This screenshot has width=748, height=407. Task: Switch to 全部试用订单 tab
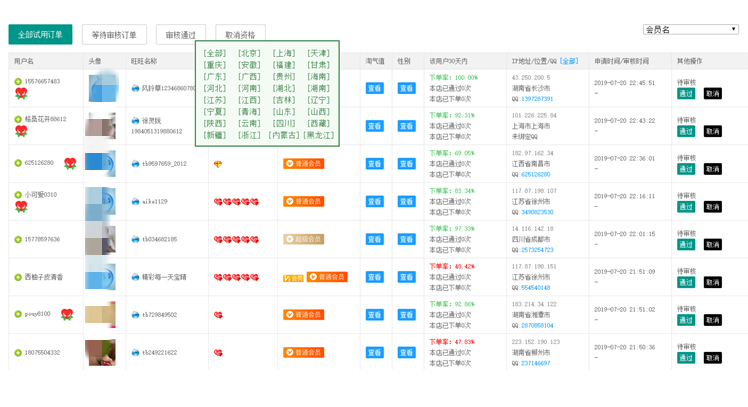pyautogui.click(x=40, y=35)
